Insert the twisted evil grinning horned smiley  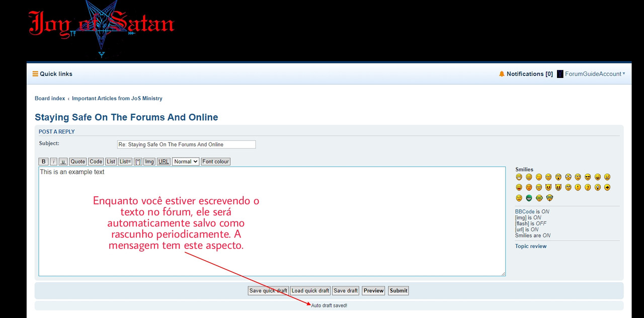coord(558,187)
